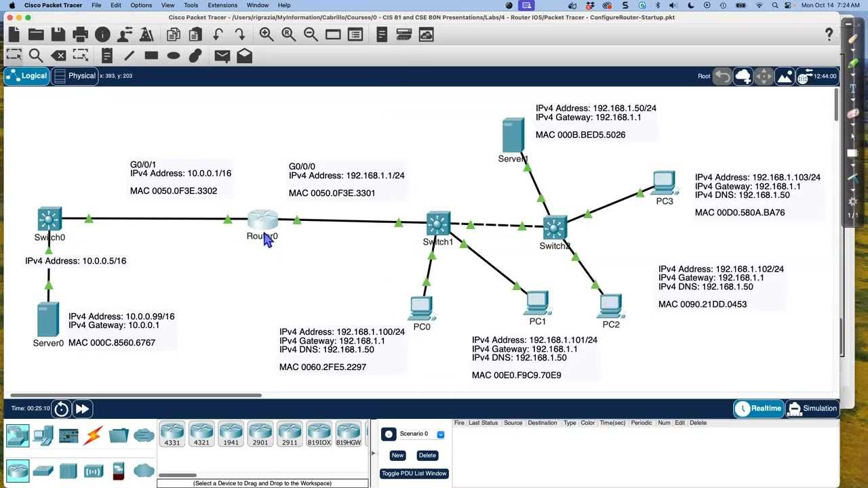This screenshot has height=488, width=868.
Task: Click Fast Forward Time button
Action: [x=82, y=409]
